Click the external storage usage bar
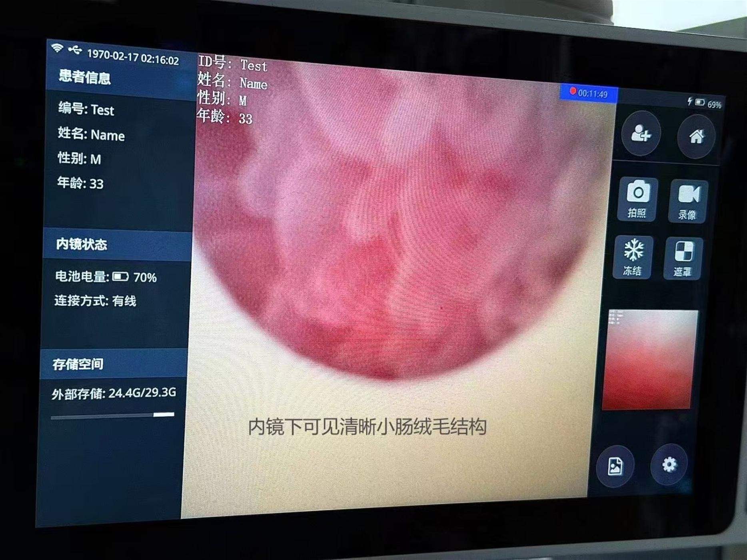 [x=113, y=415]
